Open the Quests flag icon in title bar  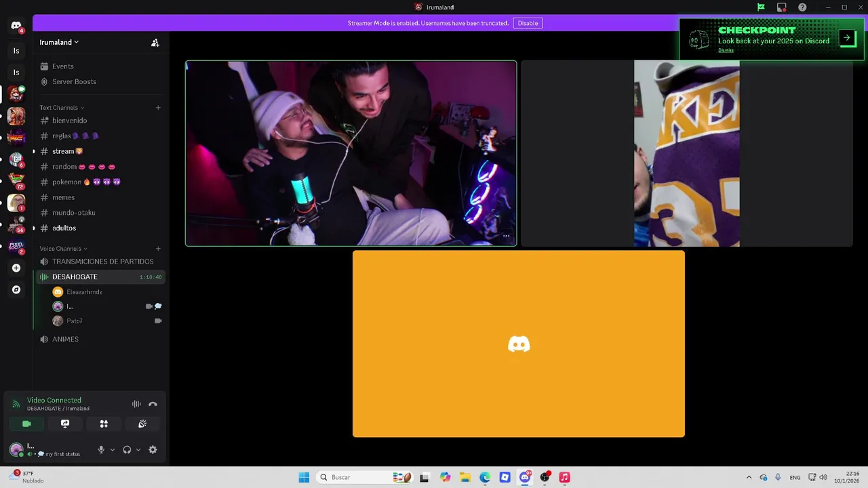762,7
